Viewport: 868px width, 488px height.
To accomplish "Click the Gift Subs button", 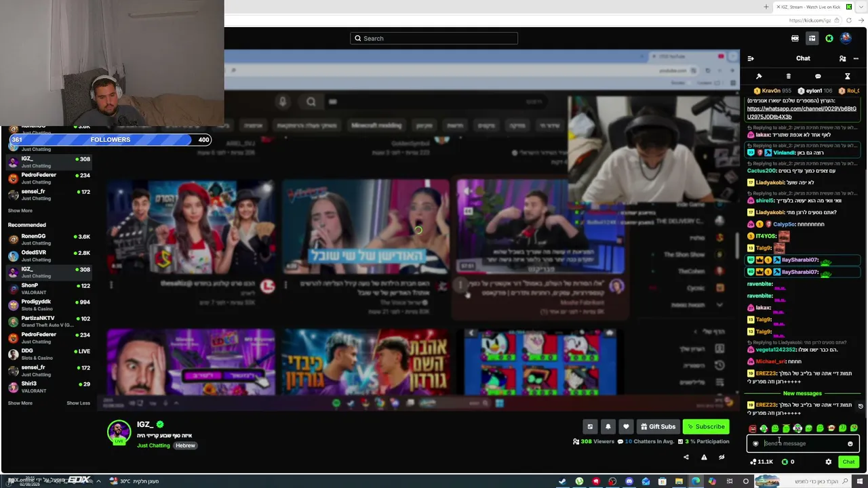I will [x=658, y=427].
